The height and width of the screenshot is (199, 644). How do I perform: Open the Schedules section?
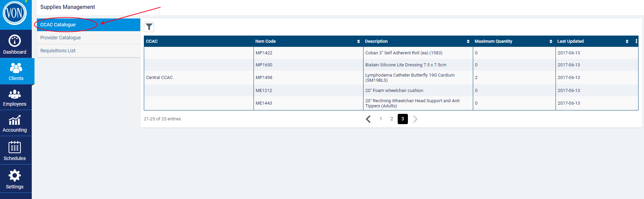coord(15,151)
